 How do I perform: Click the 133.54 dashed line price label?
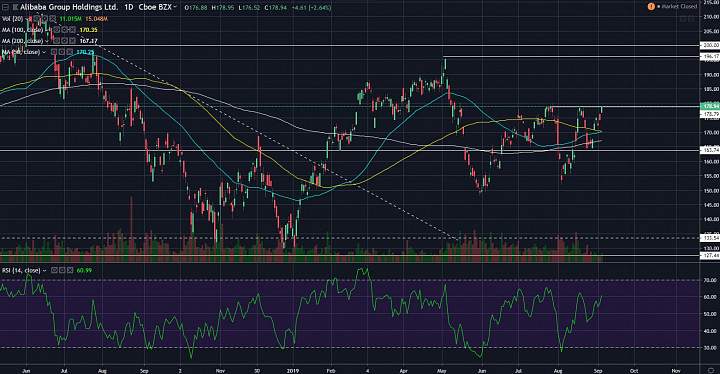pyautogui.click(x=709, y=238)
